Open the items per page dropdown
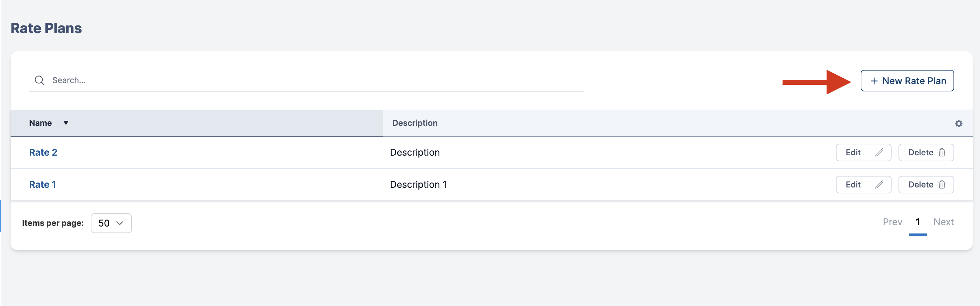This screenshot has width=980, height=306. (x=111, y=223)
